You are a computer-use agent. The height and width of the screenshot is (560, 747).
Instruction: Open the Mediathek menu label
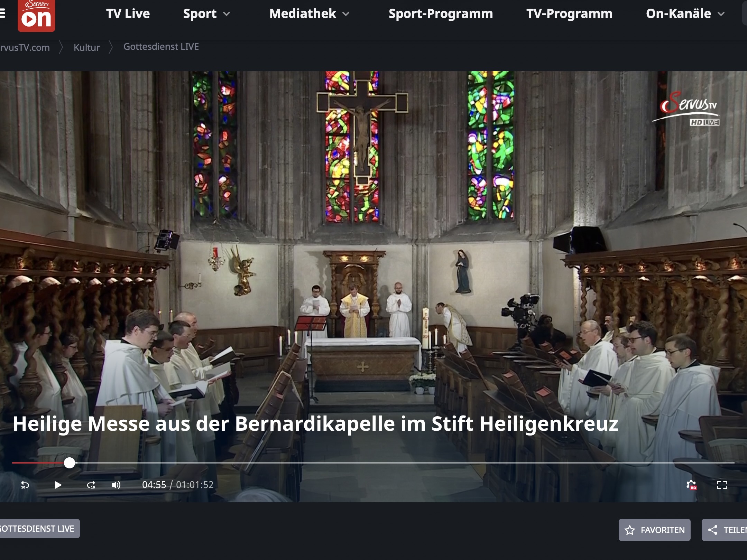303,14
